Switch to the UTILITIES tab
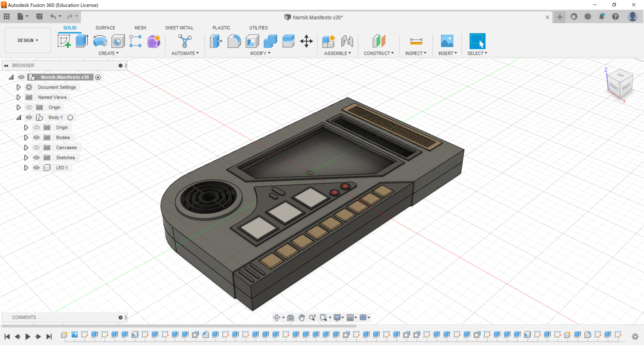The image size is (644, 358). (x=258, y=28)
